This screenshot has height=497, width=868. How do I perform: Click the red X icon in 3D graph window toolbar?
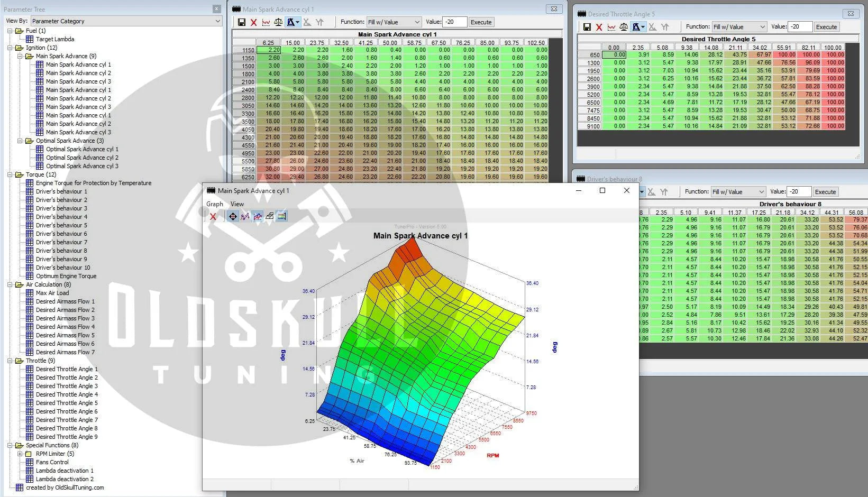click(x=213, y=216)
